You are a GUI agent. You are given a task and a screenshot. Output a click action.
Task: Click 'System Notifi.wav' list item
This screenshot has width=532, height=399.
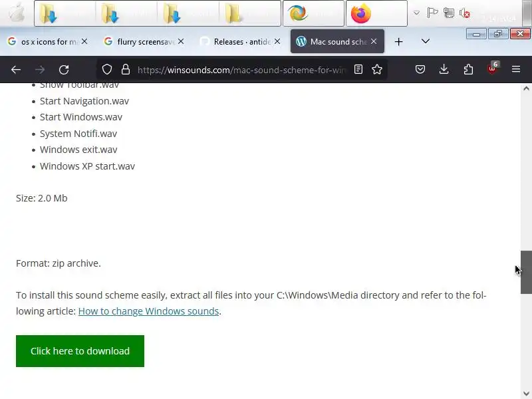click(x=78, y=134)
